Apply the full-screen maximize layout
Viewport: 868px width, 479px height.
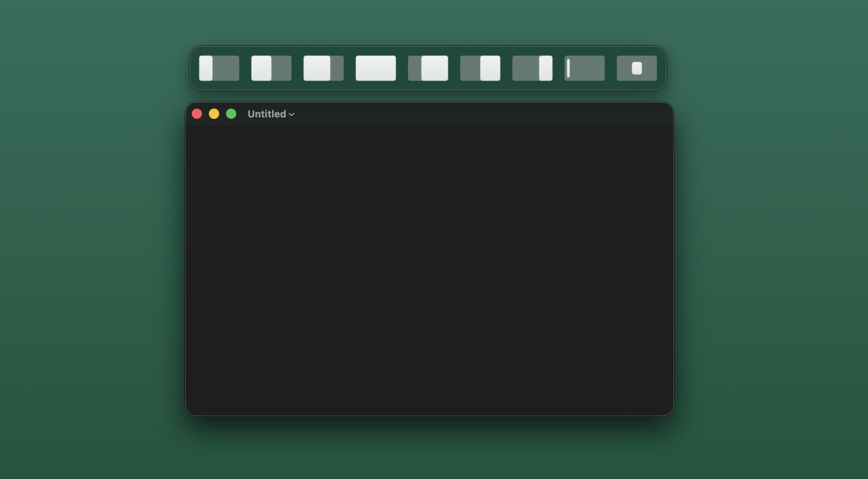(376, 68)
